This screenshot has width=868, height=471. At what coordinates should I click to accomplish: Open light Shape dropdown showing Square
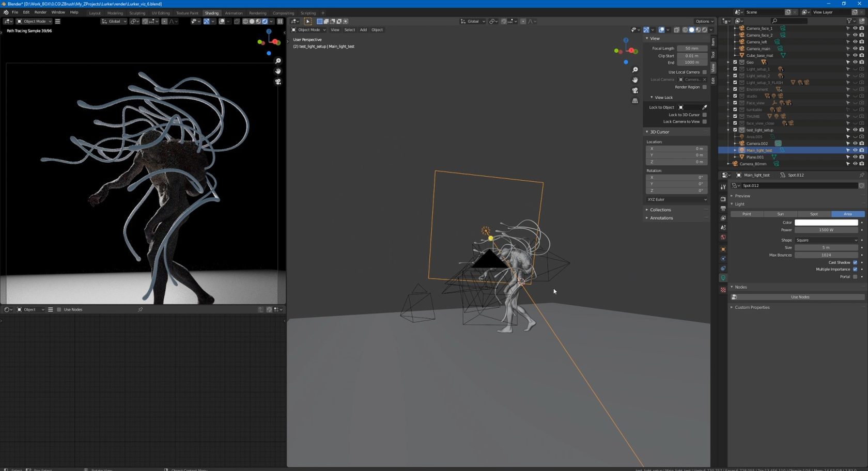pyautogui.click(x=826, y=240)
